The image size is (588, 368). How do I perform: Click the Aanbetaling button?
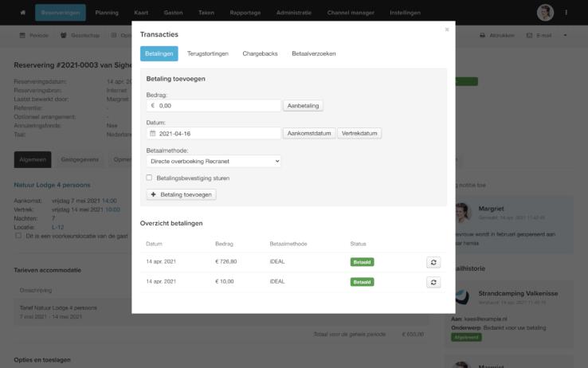click(303, 106)
